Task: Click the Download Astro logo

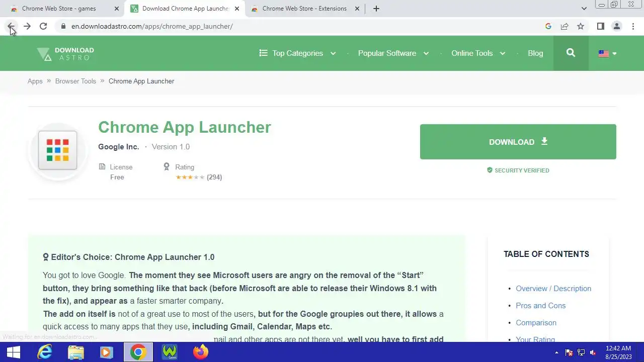Action: pos(65,53)
